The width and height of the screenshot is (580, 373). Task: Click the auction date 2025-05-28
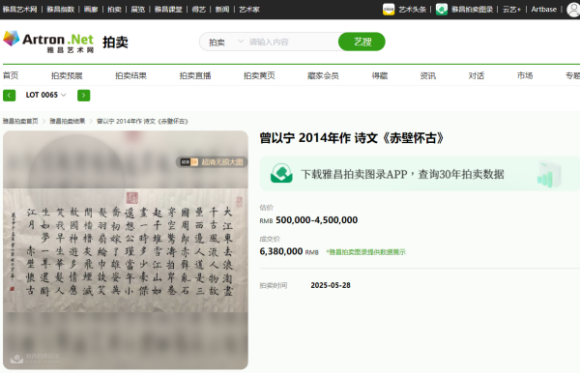click(x=330, y=285)
